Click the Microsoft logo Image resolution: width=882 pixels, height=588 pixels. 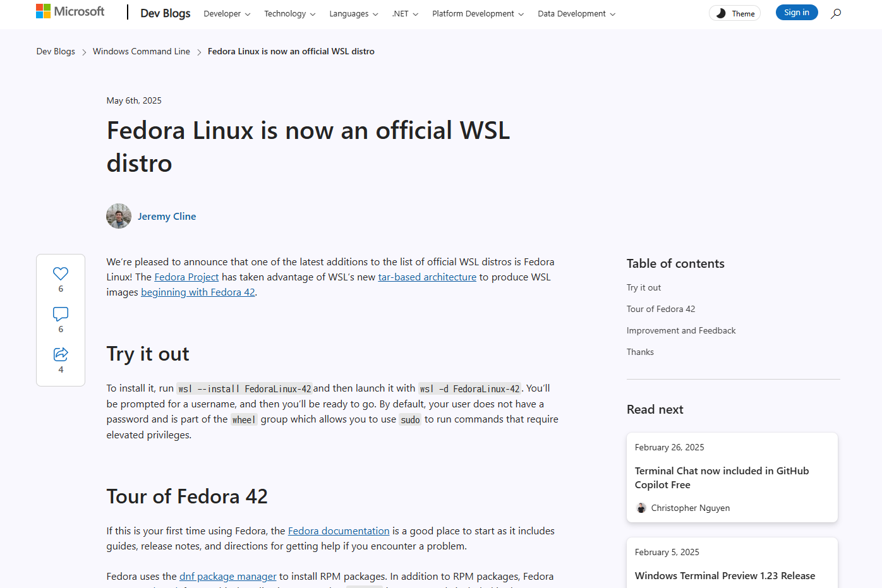point(70,11)
